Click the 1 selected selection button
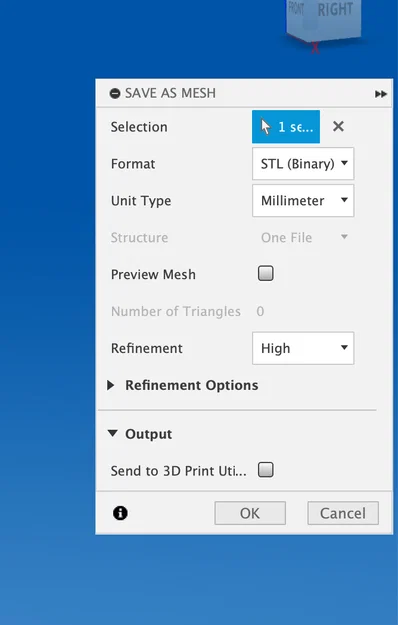This screenshot has height=625, width=398. click(286, 127)
